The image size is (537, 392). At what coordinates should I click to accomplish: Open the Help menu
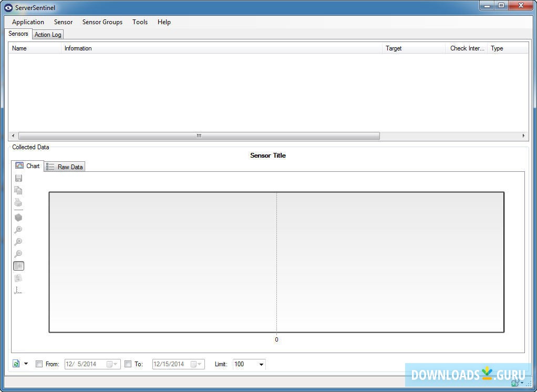164,22
